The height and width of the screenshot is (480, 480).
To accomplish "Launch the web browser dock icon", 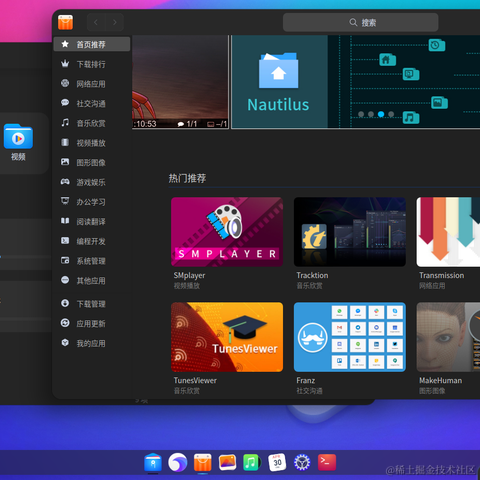I will click(178, 462).
